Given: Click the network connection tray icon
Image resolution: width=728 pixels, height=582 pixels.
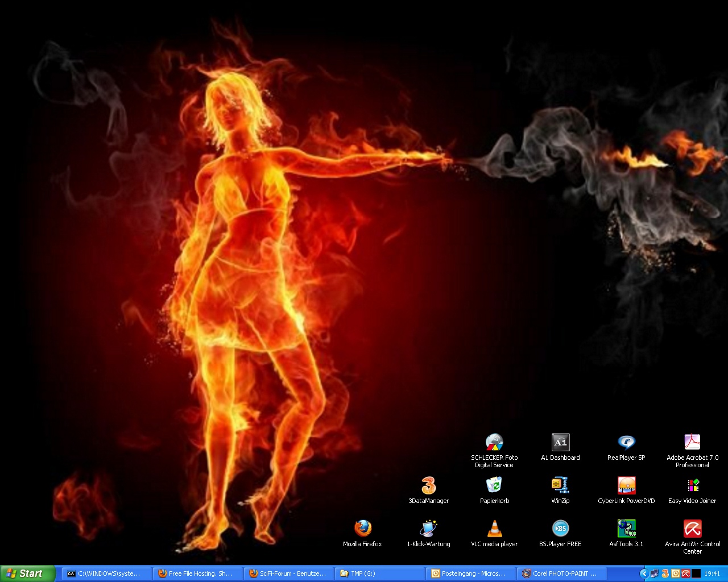Looking at the screenshot, I should [655, 573].
